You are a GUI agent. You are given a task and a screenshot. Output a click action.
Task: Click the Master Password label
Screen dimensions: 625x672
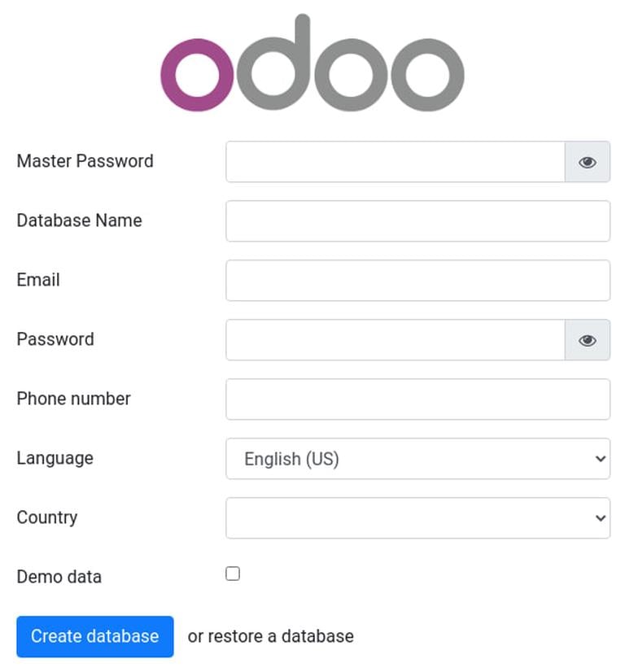point(85,161)
